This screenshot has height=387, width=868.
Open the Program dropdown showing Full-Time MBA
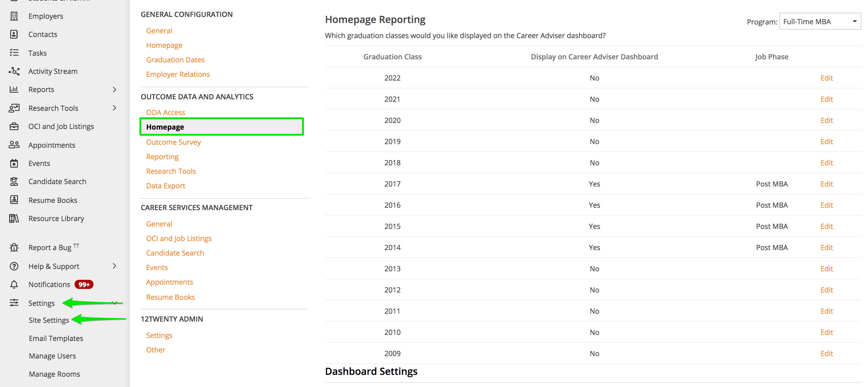[819, 21]
